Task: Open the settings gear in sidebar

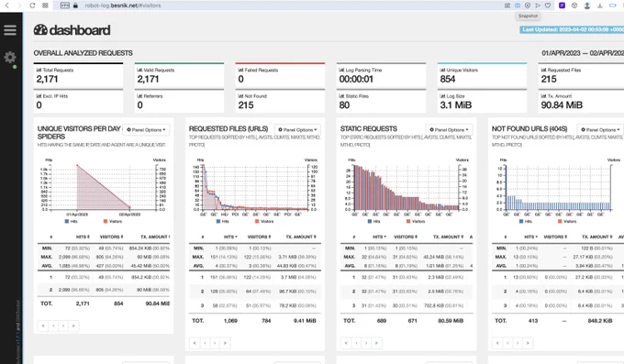Action: click(x=10, y=57)
